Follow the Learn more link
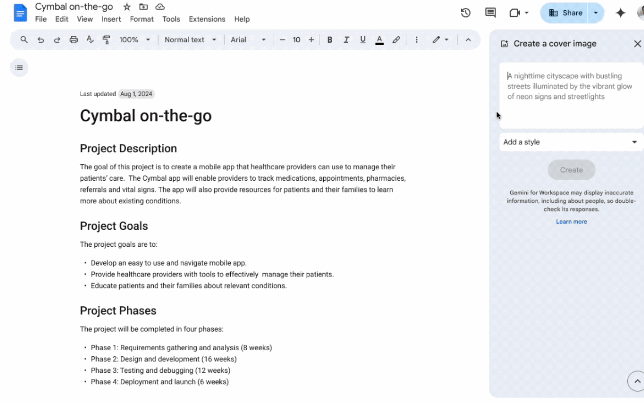 pos(571,222)
